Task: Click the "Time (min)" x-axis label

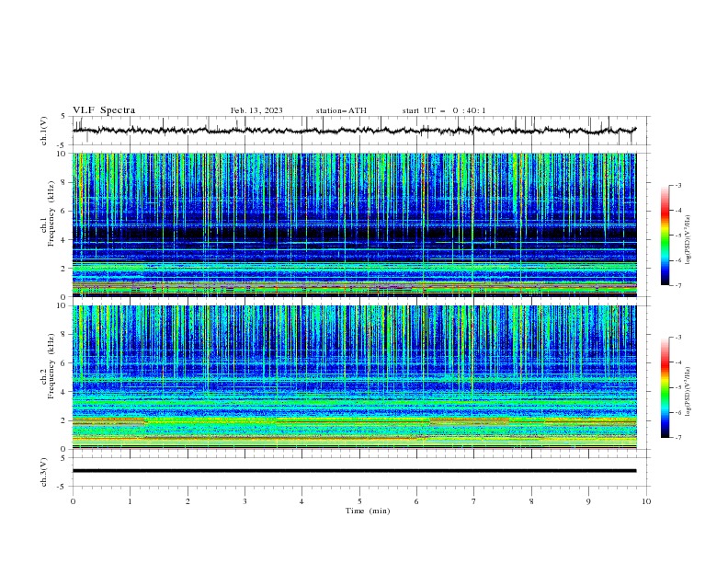Action: click(368, 511)
